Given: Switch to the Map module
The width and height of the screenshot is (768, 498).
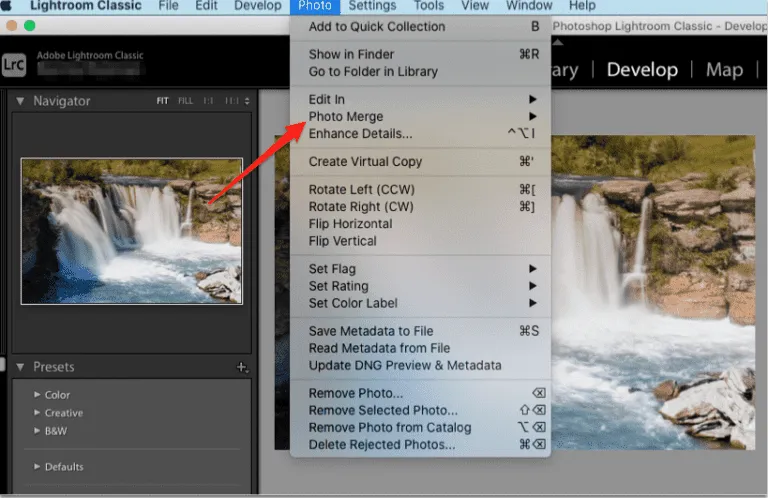Looking at the screenshot, I should pos(724,70).
